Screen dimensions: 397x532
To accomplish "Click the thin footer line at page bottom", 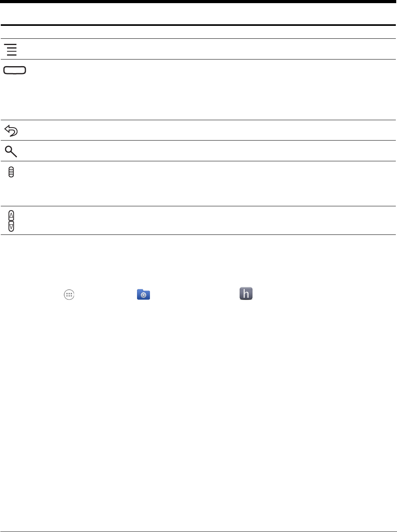I will (198, 531).
